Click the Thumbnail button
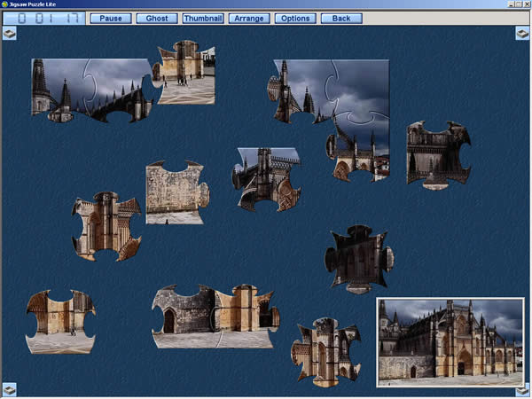The width and height of the screenshot is (532, 399). 203,19
